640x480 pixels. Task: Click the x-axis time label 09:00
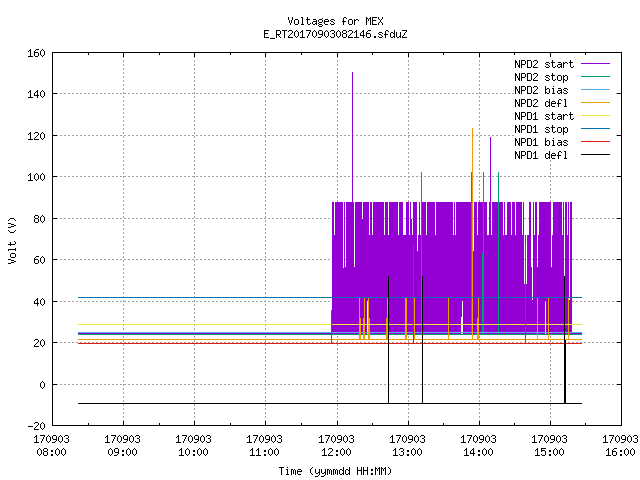(x=122, y=452)
